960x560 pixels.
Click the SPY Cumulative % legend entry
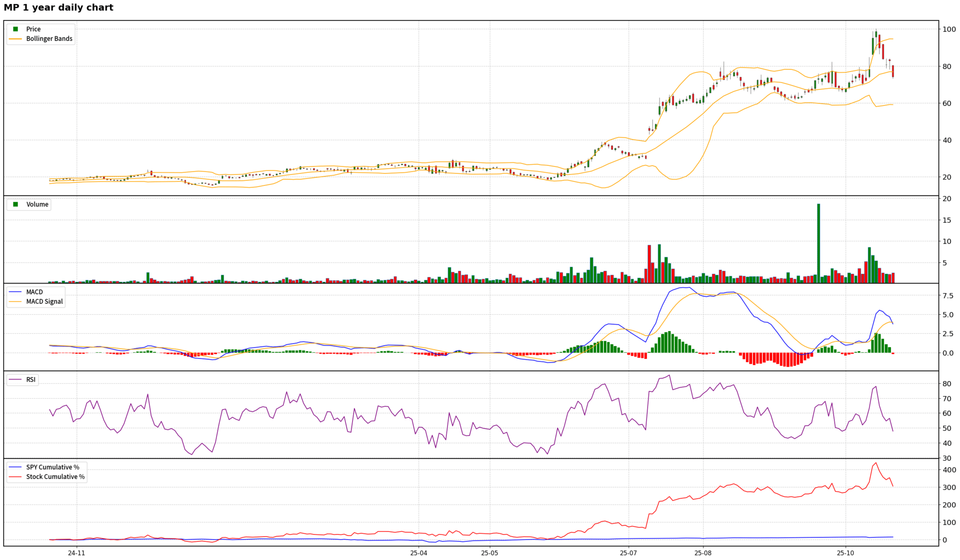coord(52,467)
